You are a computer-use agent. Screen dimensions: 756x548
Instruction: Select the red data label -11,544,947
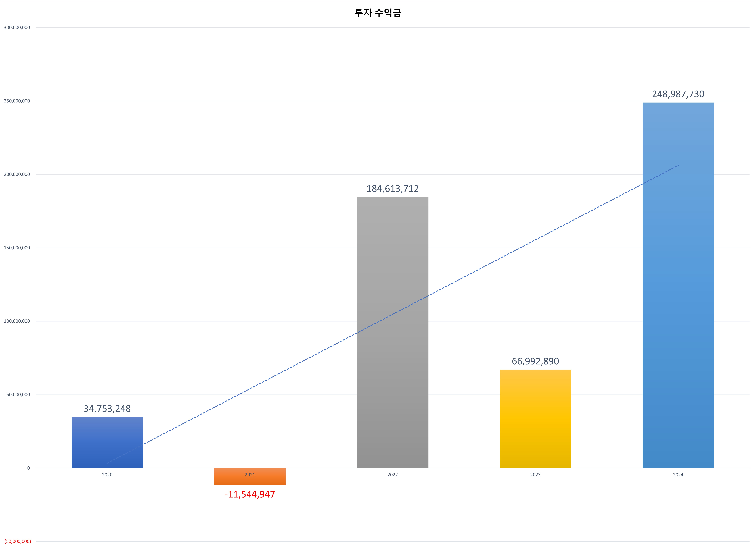[x=250, y=494]
